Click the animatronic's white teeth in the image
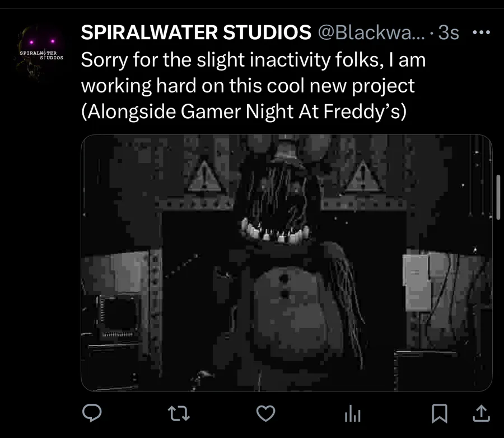The image size is (504, 438). (272, 232)
